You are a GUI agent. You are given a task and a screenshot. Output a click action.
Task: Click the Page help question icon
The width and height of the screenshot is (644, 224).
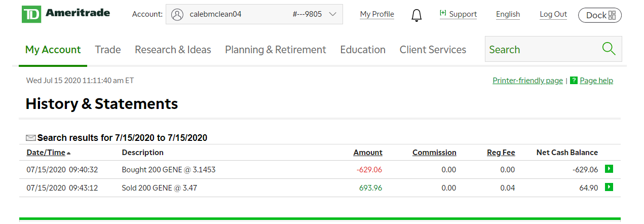point(574,81)
